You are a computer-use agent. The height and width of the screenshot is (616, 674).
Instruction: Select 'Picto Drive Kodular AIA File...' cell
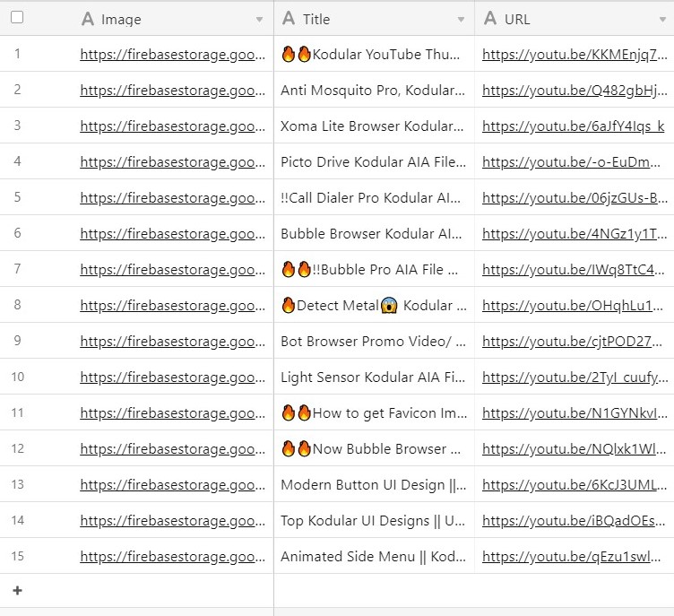tap(375, 161)
